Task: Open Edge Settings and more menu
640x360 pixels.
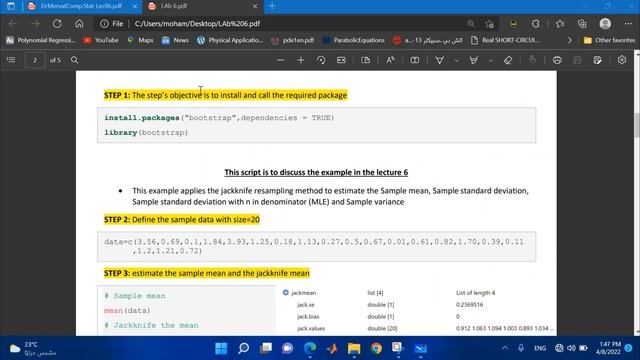Action: coord(628,24)
